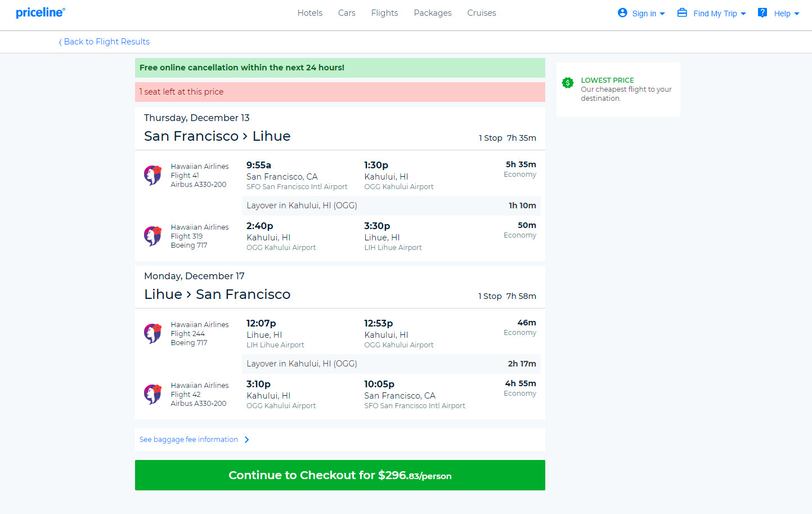Click the '1 Stop 7h 58m' summary
The image size is (812, 514).
[507, 296]
